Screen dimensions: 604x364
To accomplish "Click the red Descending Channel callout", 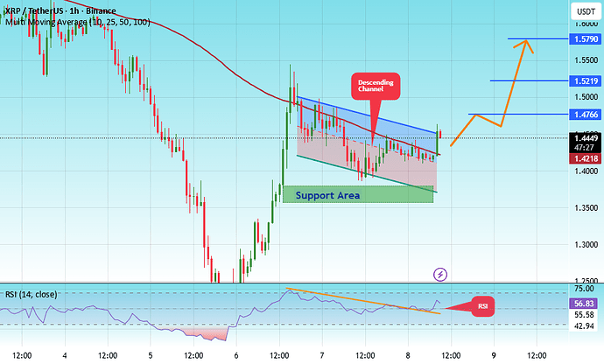I will pyautogui.click(x=376, y=87).
